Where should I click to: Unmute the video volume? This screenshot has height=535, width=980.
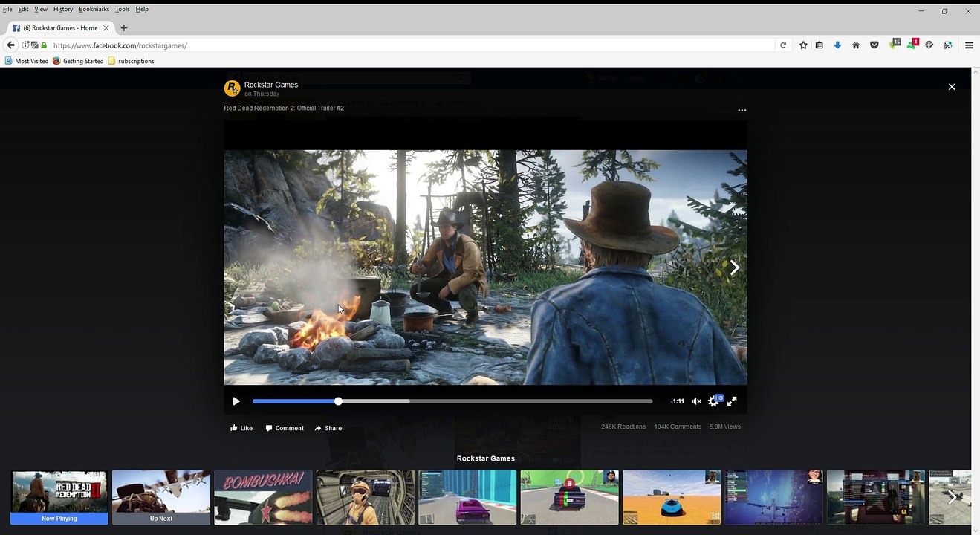point(696,401)
